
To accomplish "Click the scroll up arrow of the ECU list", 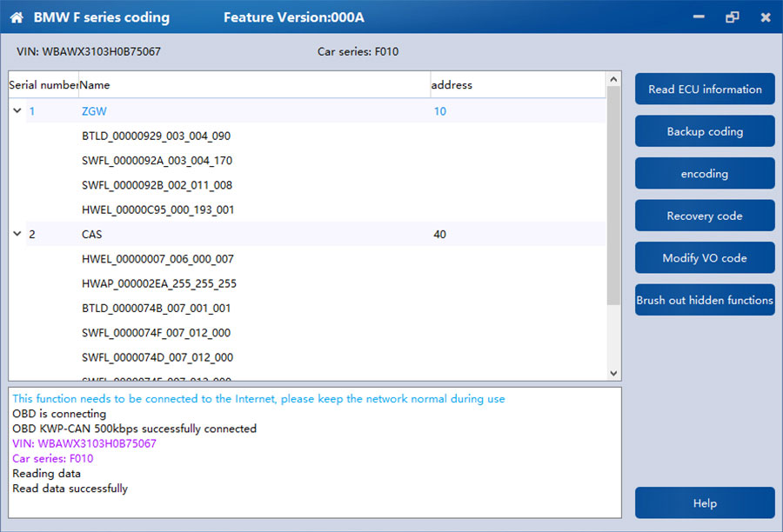I will 613,79.
